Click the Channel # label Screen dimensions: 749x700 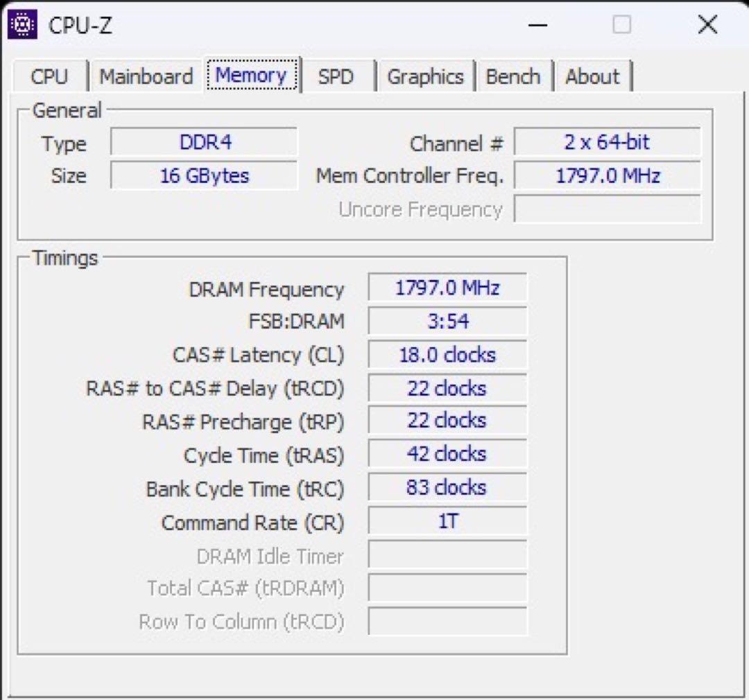pyautogui.click(x=456, y=143)
